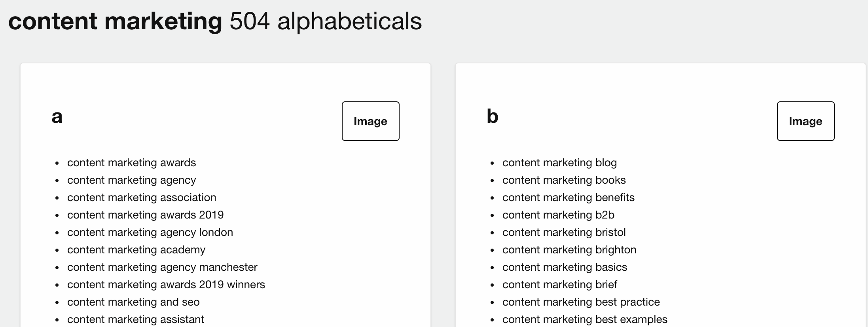The image size is (868, 327).
Task: Select 'content marketing and seo' keyword
Action: pyautogui.click(x=133, y=302)
